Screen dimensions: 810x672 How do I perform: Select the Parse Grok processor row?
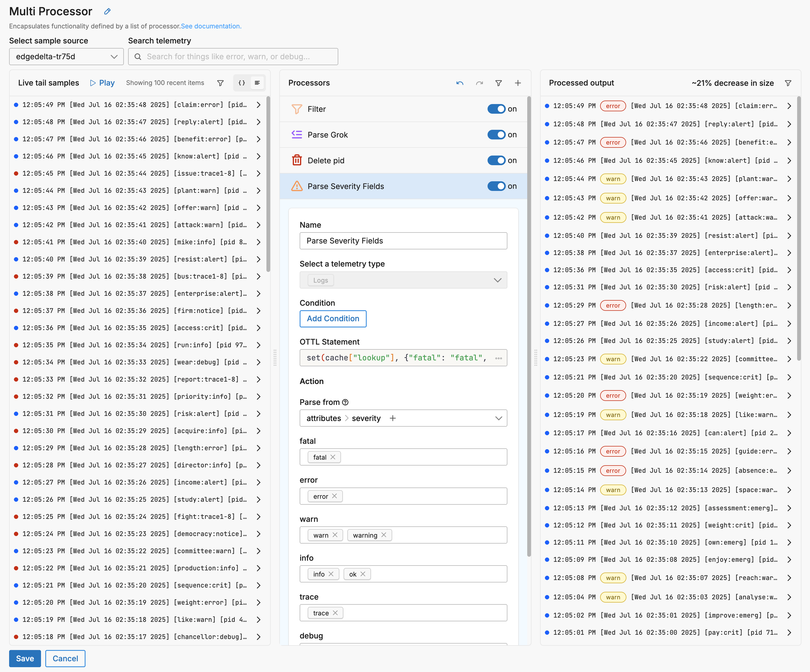403,135
